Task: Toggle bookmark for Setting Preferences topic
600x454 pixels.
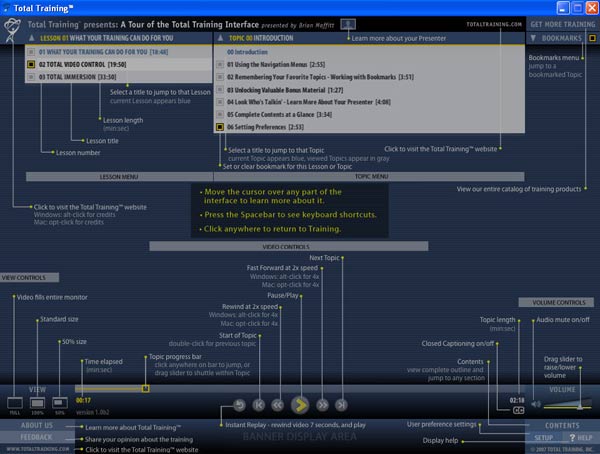Action: [219, 127]
